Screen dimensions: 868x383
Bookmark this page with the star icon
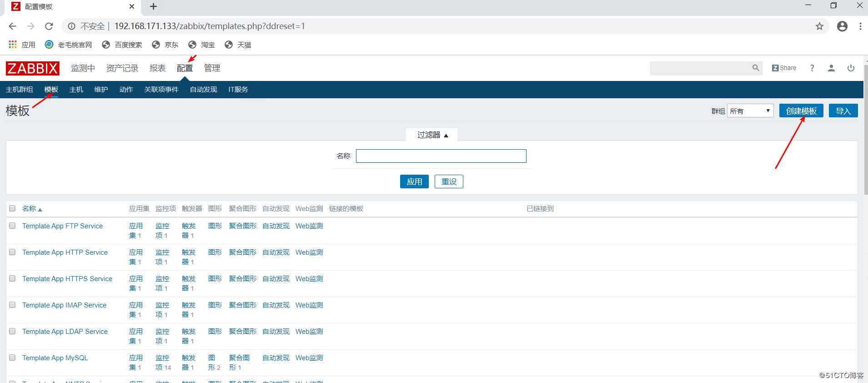(819, 26)
